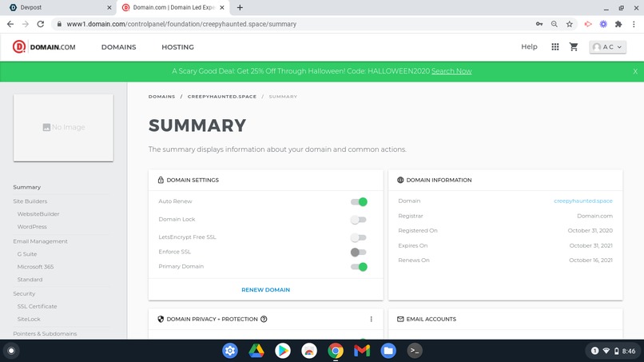Click the saved password key icon
644x362 pixels.
539,24
